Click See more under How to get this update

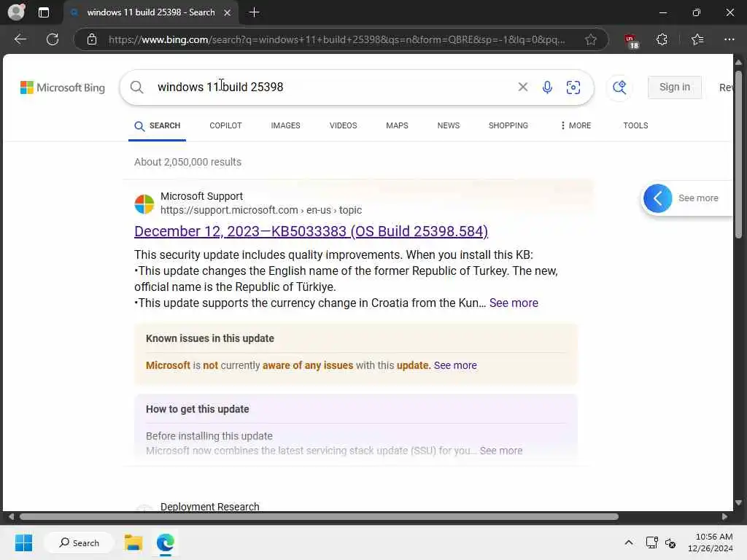[500, 451]
